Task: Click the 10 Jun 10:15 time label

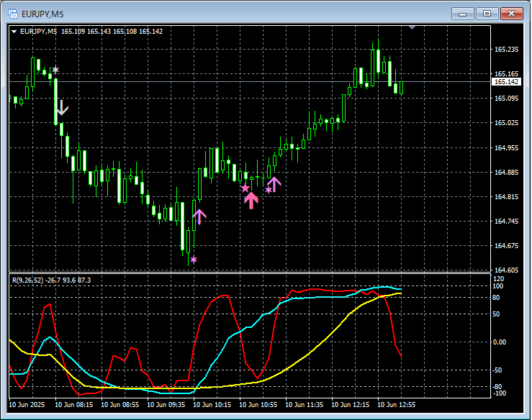Action: point(212,405)
